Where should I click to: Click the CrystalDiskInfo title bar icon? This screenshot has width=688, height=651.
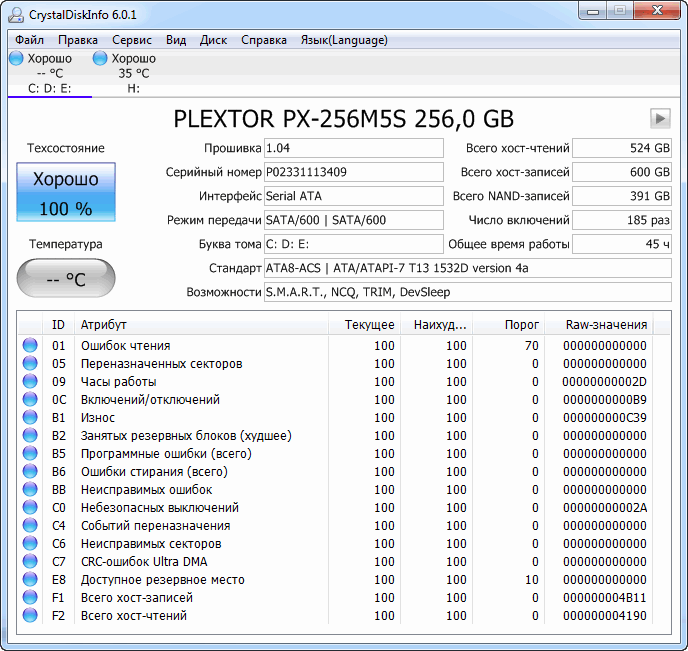point(16,14)
